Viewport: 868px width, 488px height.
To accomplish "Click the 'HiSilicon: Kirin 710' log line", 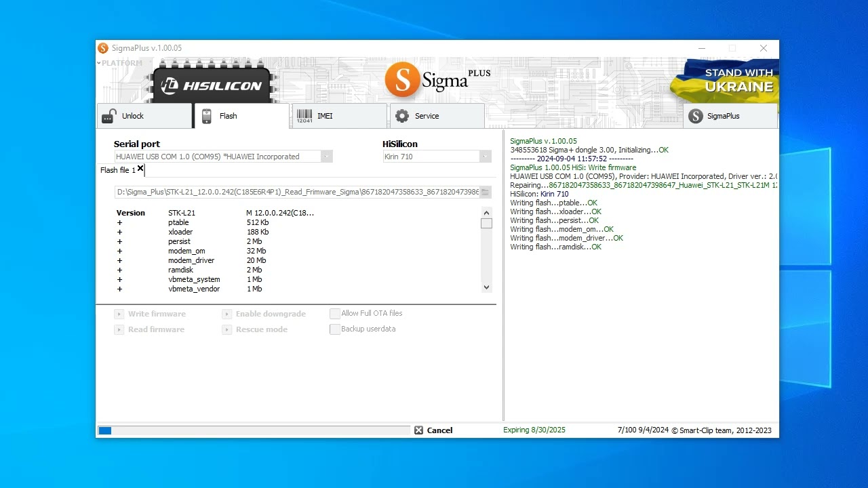I will 539,194.
